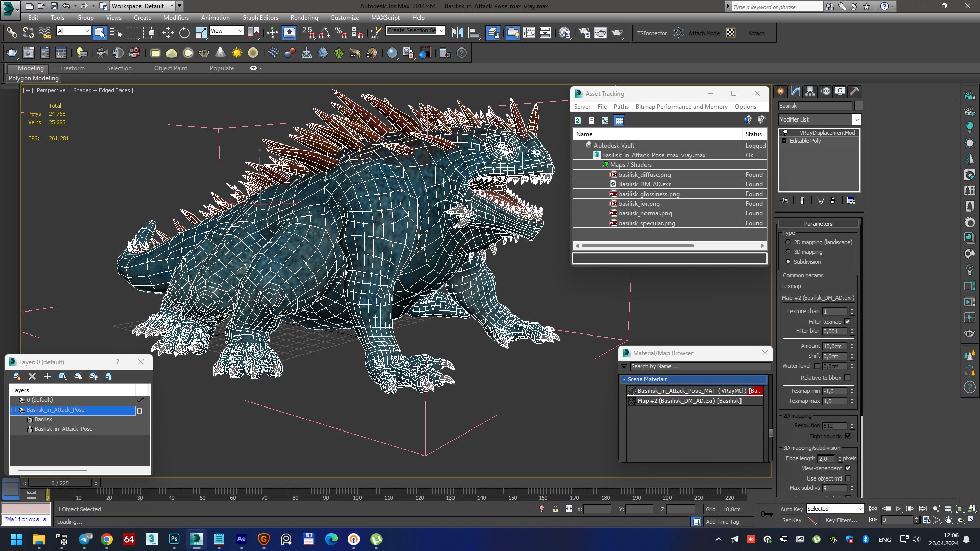Expand the Editable Poly plus box

pyautogui.click(x=784, y=141)
